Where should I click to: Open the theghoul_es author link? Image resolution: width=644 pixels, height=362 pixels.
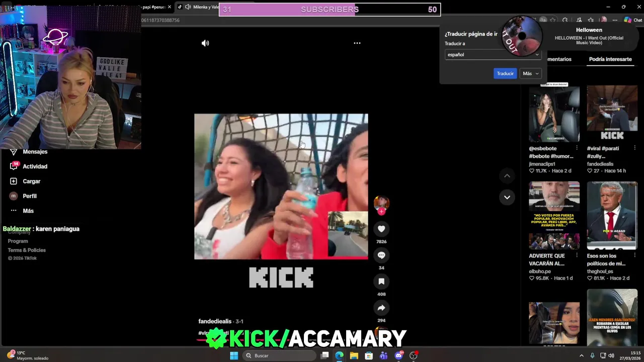coord(600,271)
